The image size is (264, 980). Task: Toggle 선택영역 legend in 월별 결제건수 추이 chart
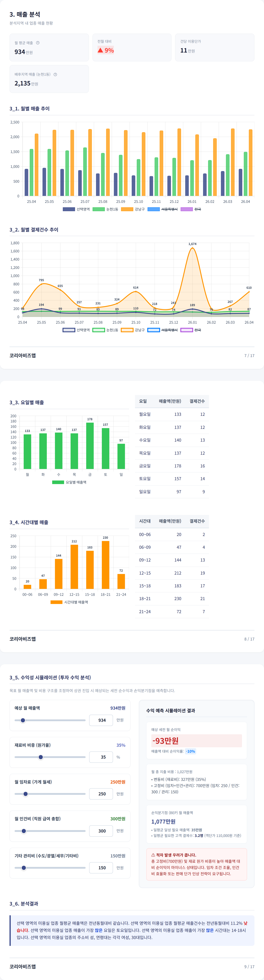[x=76, y=330]
